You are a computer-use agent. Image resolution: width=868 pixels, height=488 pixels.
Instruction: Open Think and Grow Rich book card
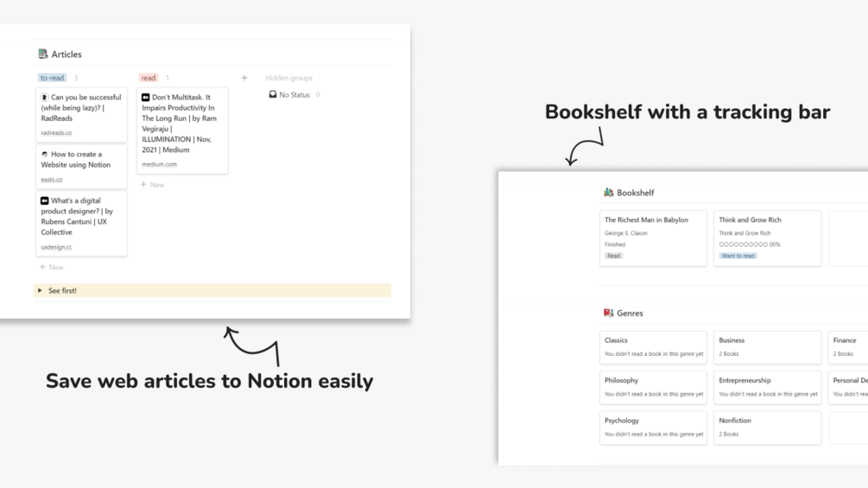tap(767, 238)
